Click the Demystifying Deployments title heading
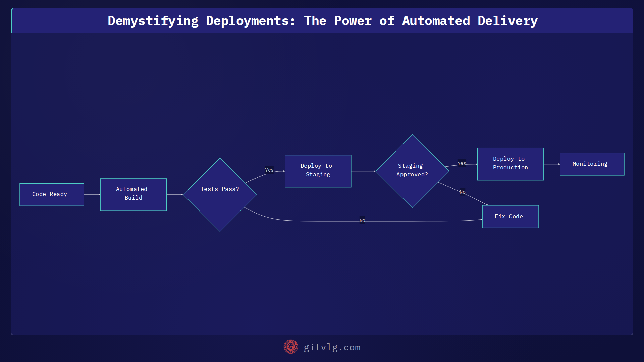Viewport: 644px width, 362px height. [323, 21]
